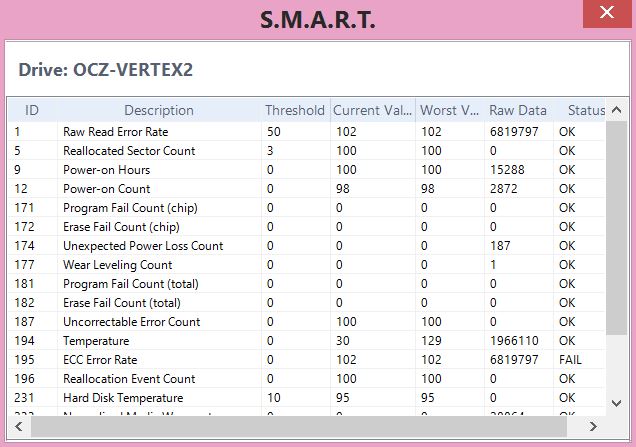
Task: Click the vertical scrollbar up arrow
Action: [x=617, y=110]
